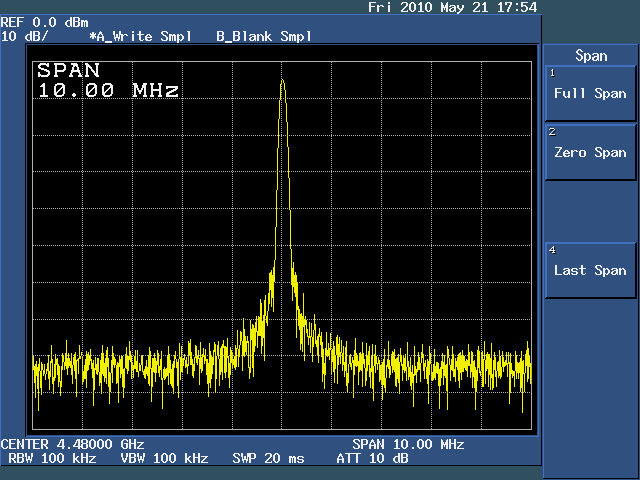The width and height of the screenshot is (640, 480).
Task: Select the Zero Span softkey
Action: (590, 152)
